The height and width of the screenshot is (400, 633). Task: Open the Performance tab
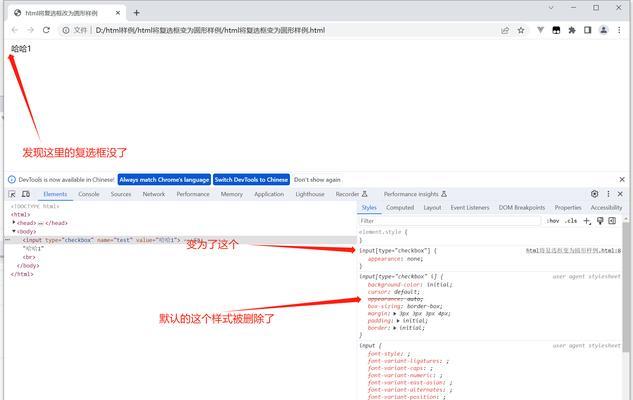pyautogui.click(x=193, y=194)
